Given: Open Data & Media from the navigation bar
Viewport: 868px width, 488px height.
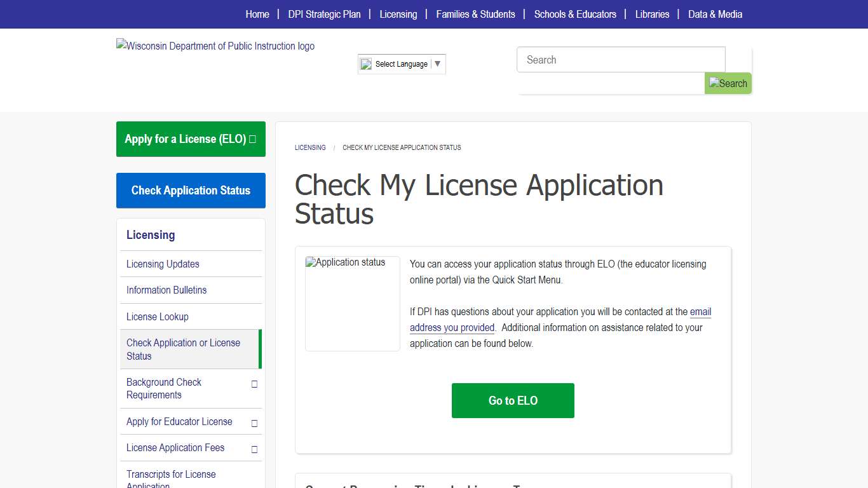Looking at the screenshot, I should (x=715, y=14).
